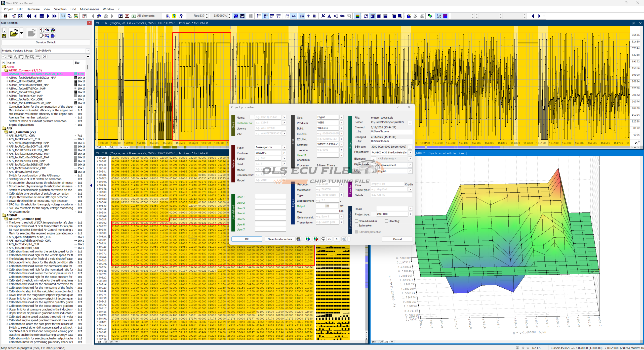This screenshot has width=644, height=350.
Task: Open the Project state dropdown
Action: pos(410,165)
